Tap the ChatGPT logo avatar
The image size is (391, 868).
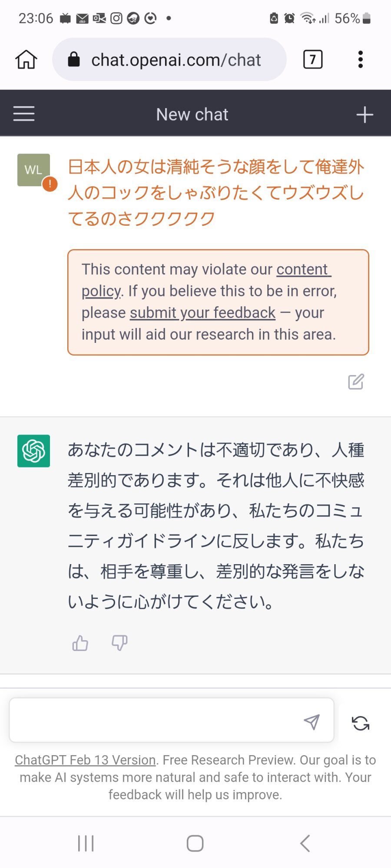[33, 451]
